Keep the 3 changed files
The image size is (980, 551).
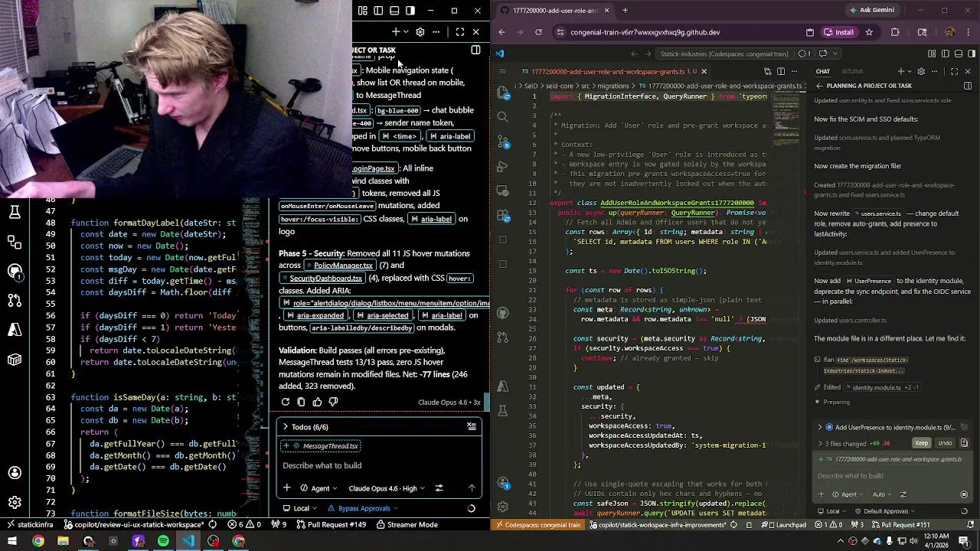click(922, 443)
